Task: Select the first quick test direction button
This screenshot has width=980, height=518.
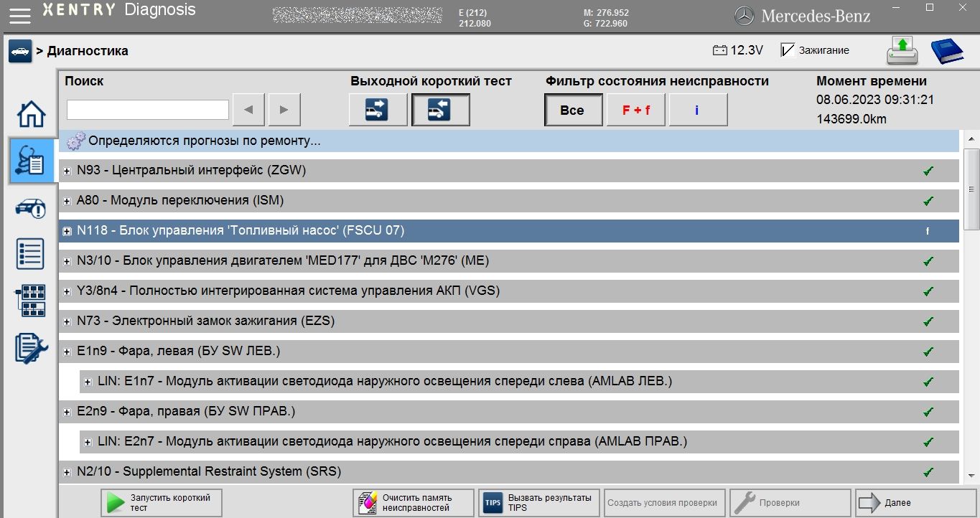Action: pos(378,110)
